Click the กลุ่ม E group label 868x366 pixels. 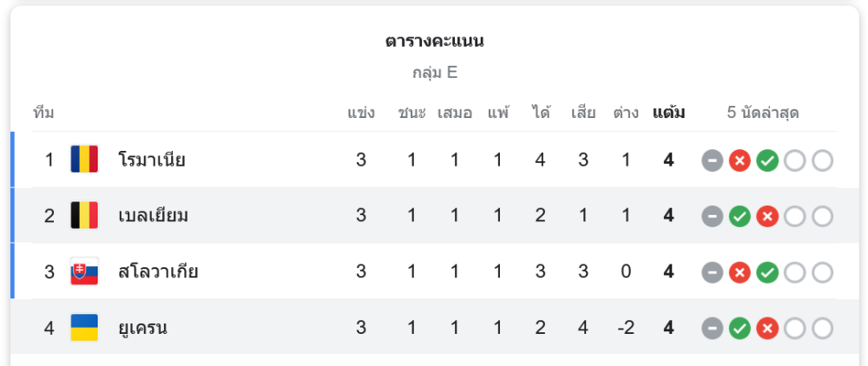coord(435,73)
